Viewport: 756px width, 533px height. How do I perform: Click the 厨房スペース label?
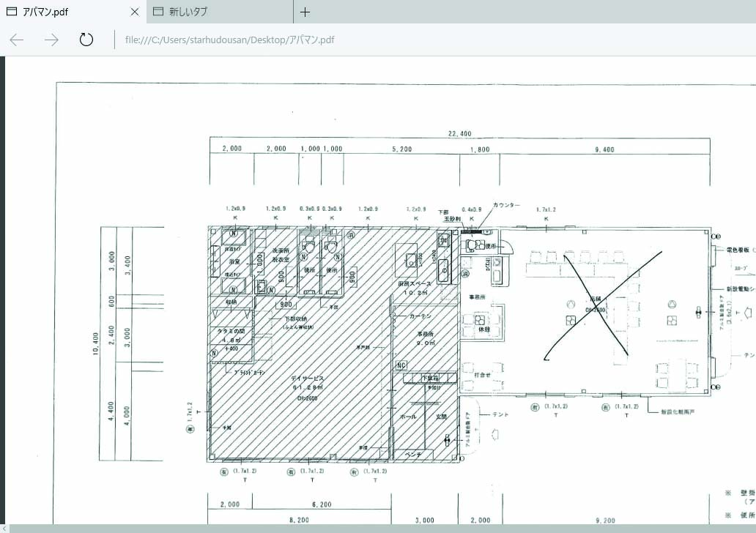[x=415, y=284]
